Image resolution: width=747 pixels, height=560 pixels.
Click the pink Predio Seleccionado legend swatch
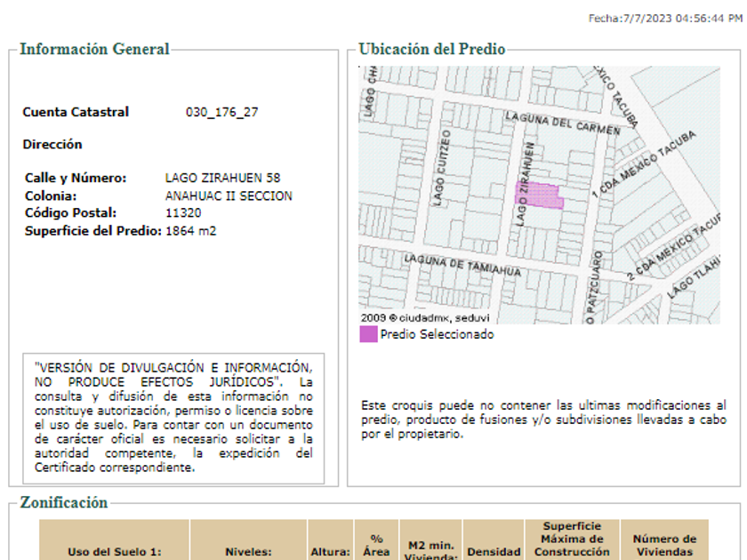(368, 334)
